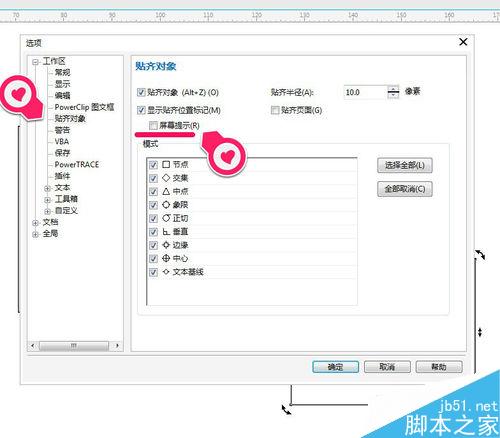Click the tree scrollbar right arrow
The width and height of the screenshot is (500, 438).
117,346
